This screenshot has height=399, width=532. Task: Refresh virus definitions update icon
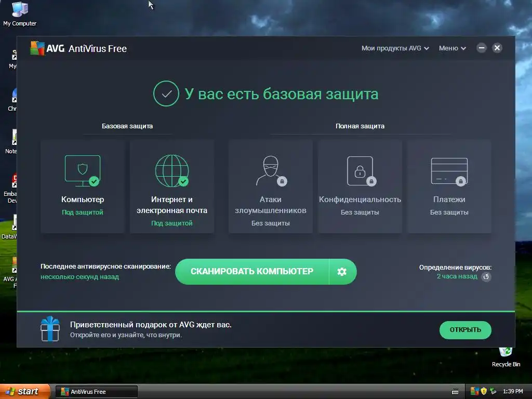[486, 276]
